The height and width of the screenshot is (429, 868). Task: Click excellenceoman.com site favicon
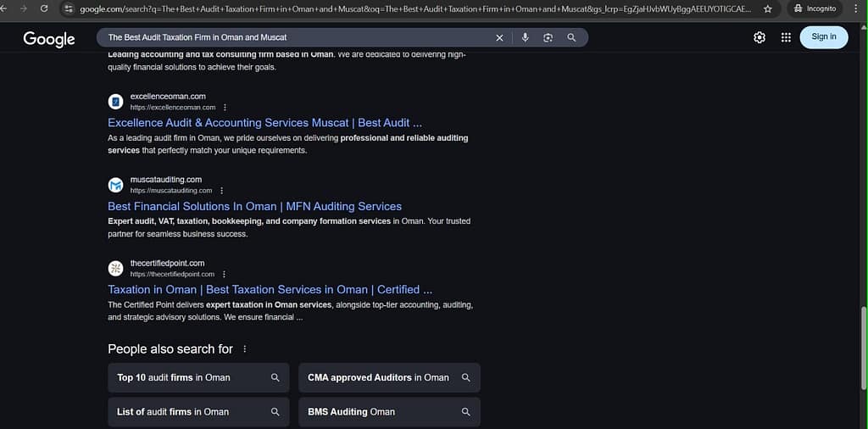[115, 101]
